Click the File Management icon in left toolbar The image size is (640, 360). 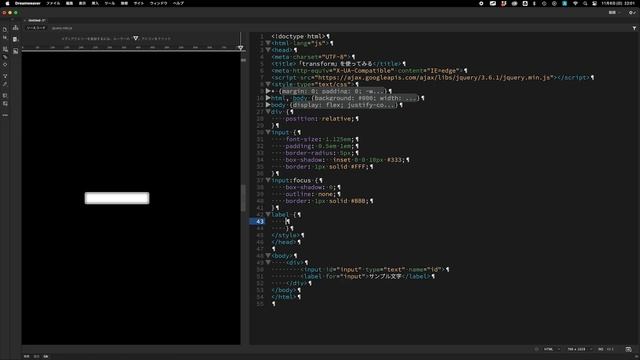pos(5,38)
